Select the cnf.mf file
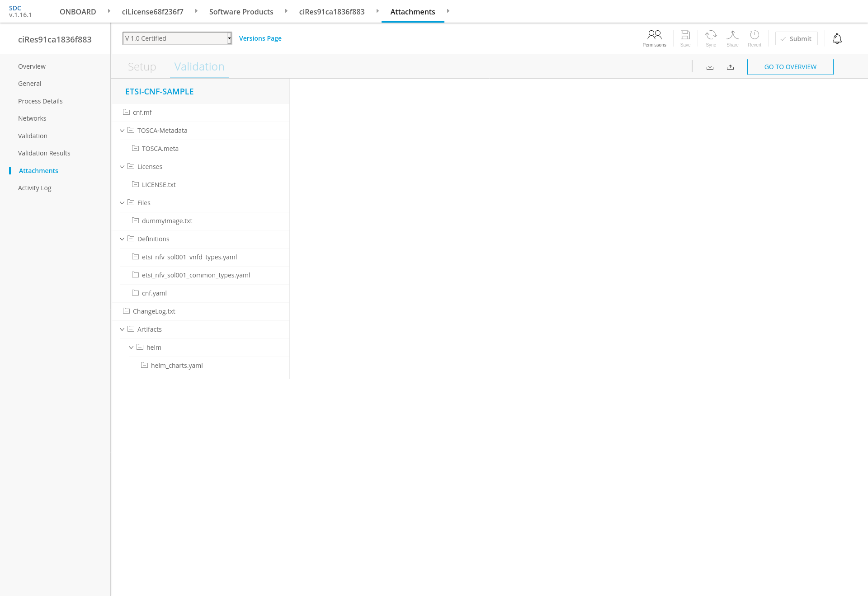 click(142, 113)
